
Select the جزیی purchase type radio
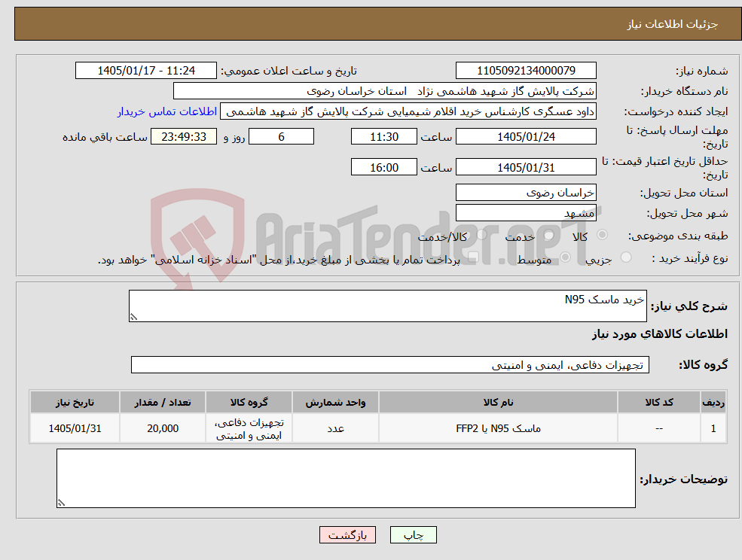tap(626, 257)
